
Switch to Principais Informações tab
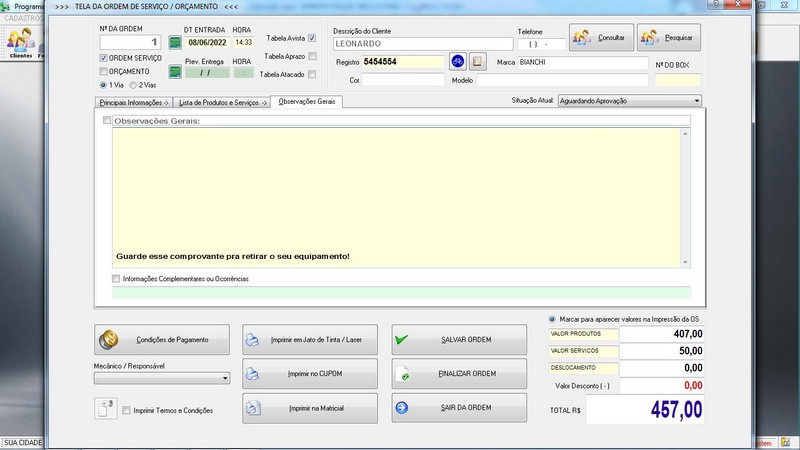[x=134, y=103]
